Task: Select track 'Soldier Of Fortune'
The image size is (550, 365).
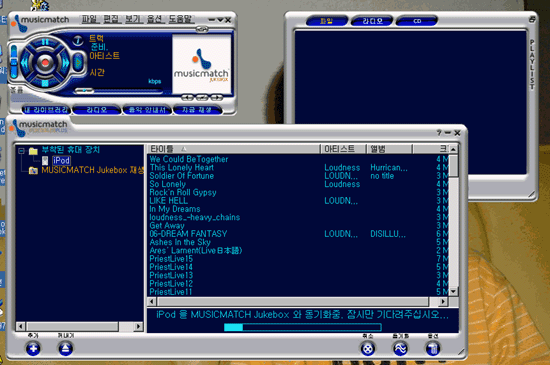Action: (299, 176)
